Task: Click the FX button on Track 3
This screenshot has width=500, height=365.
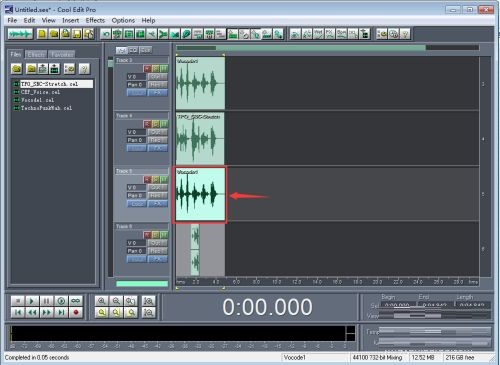Action: tap(157, 93)
